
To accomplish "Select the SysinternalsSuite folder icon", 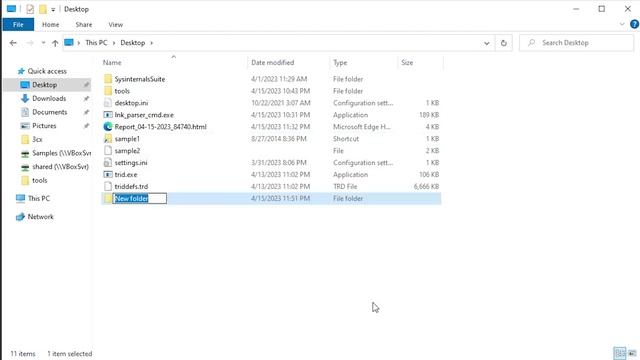I will 108,79.
